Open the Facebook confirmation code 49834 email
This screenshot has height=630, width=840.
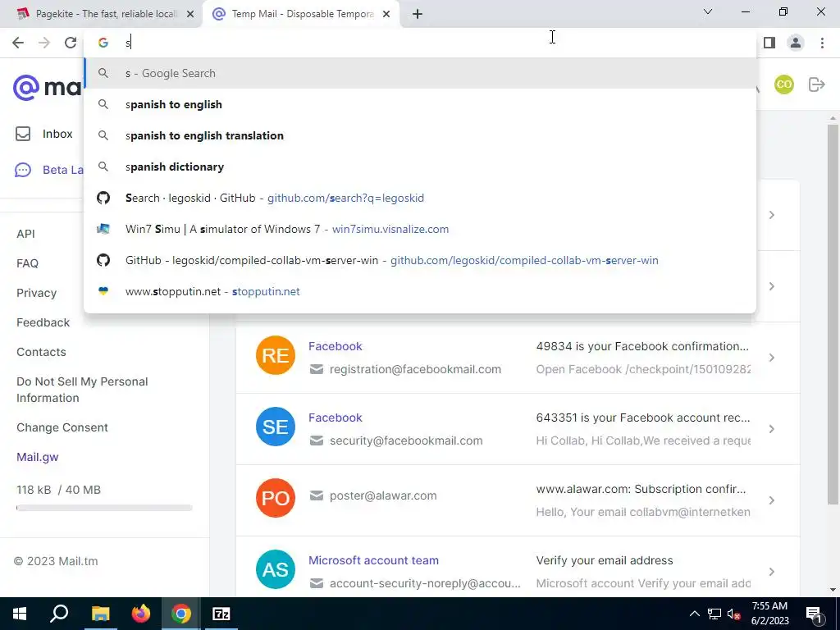(518, 358)
